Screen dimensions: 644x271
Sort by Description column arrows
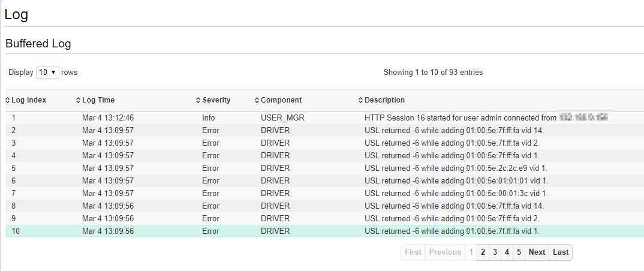click(x=361, y=100)
